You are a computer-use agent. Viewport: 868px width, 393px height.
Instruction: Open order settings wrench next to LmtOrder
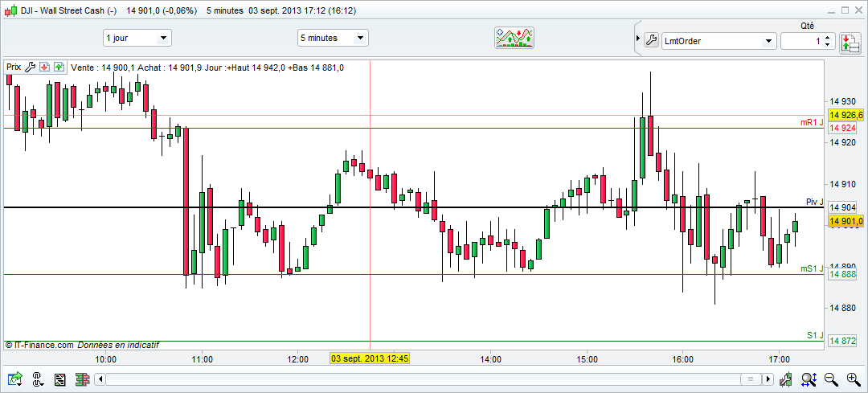click(x=651, y=40)
